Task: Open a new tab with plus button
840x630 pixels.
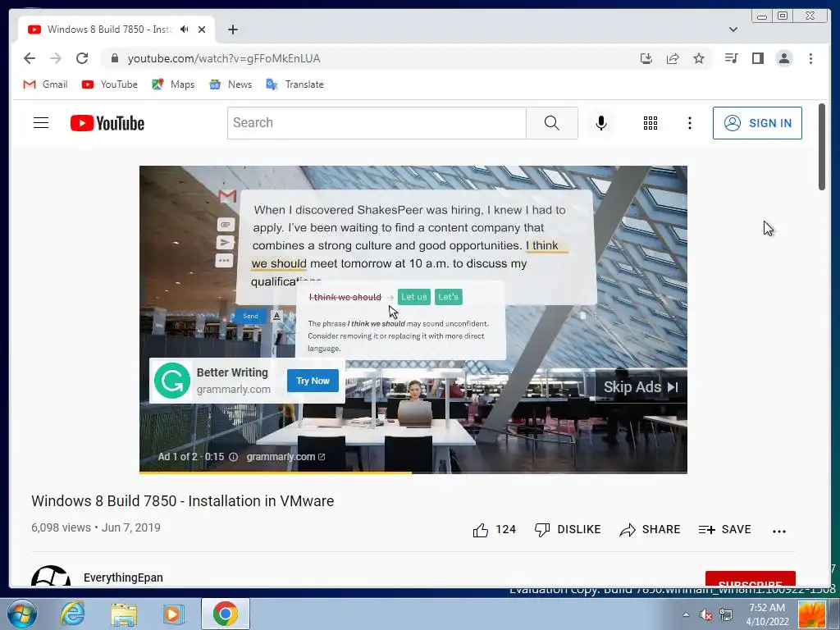Action: (x=232, y=30)
